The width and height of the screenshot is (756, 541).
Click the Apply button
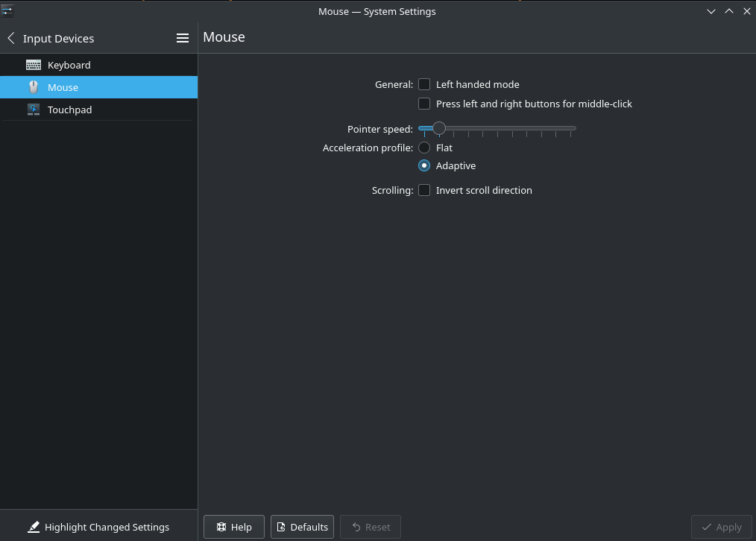point(721,527)
